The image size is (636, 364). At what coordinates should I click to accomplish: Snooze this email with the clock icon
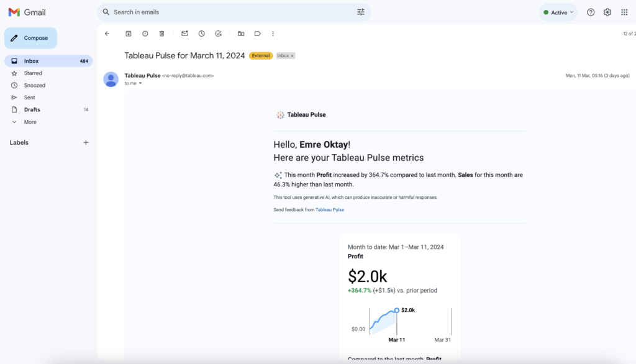coord(201,34)
